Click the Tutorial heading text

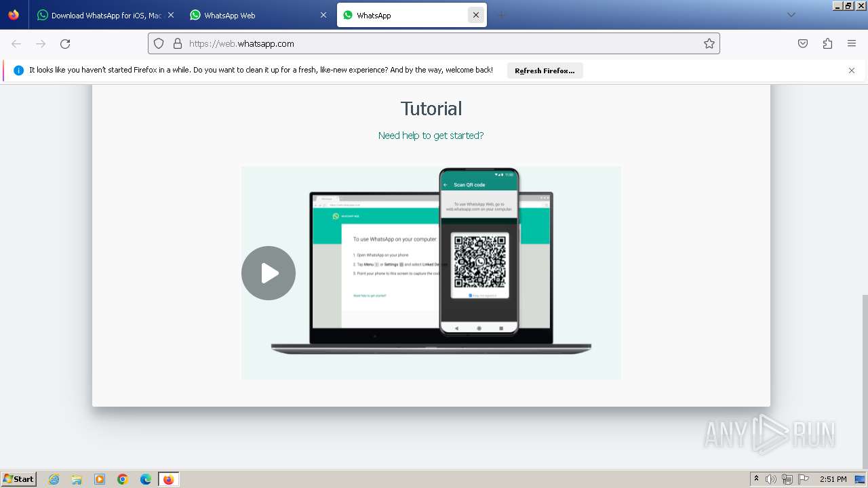431,108
